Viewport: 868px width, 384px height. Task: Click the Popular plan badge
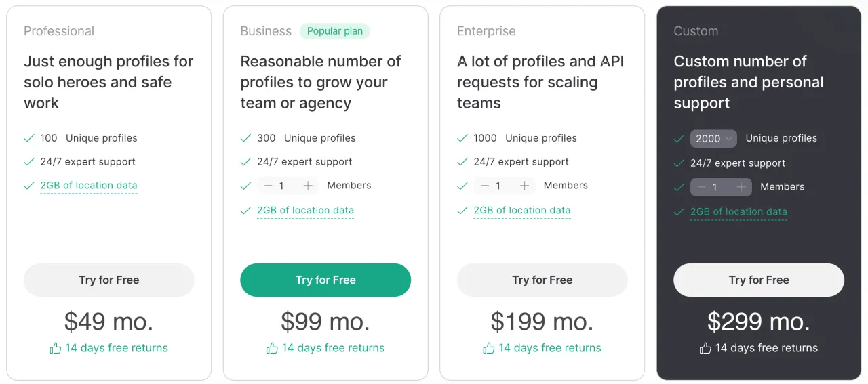[335, 31]
